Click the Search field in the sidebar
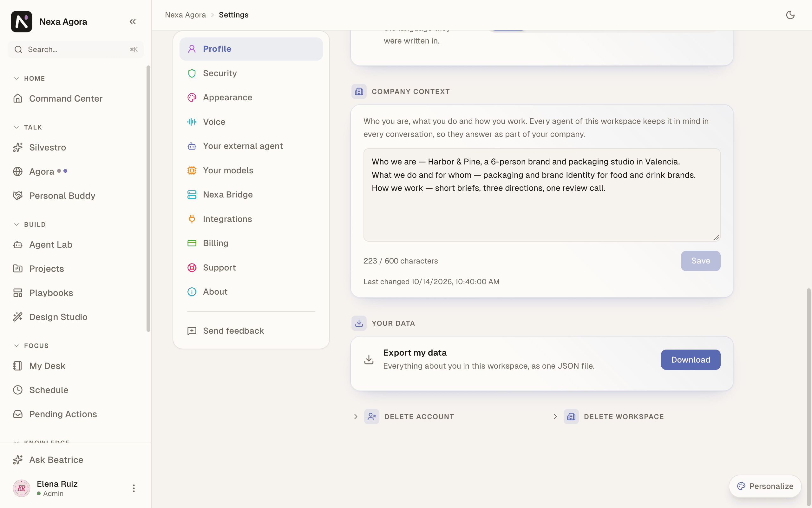This screenshot has height=508, width=812. pos(76,50)
